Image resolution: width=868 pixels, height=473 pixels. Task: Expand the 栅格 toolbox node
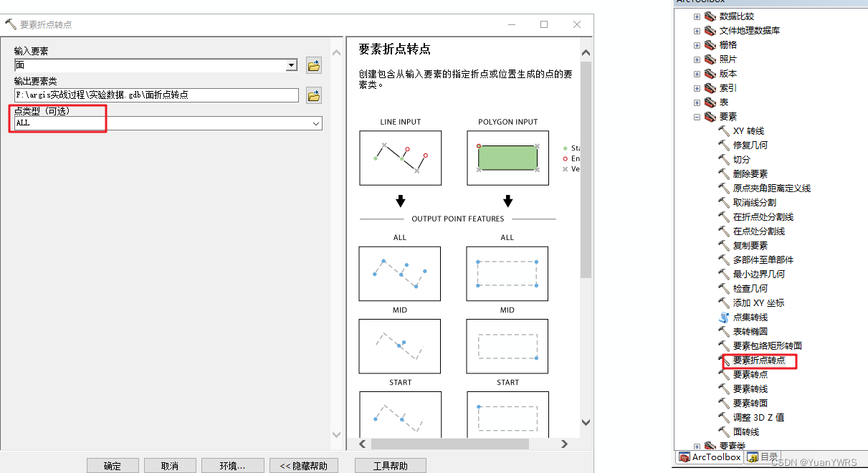tap(696, 44)
